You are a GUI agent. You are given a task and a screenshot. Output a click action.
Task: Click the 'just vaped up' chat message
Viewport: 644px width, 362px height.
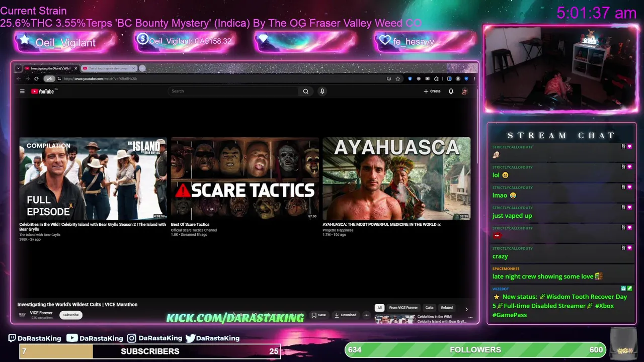coord(512,216)
